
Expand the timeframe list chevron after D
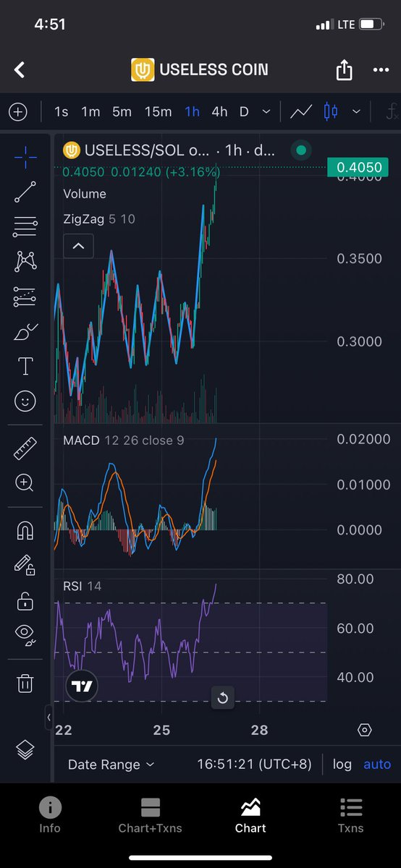click(266, 111)
